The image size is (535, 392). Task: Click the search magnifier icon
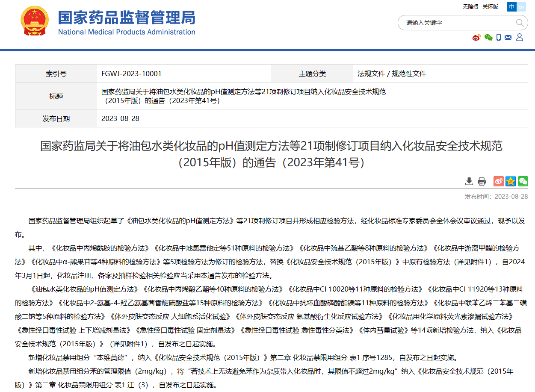tap(520, 23)
